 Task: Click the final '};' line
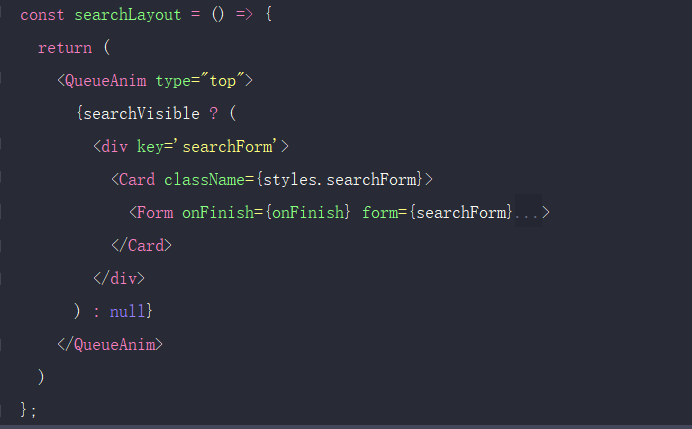(x=28, y=410)
